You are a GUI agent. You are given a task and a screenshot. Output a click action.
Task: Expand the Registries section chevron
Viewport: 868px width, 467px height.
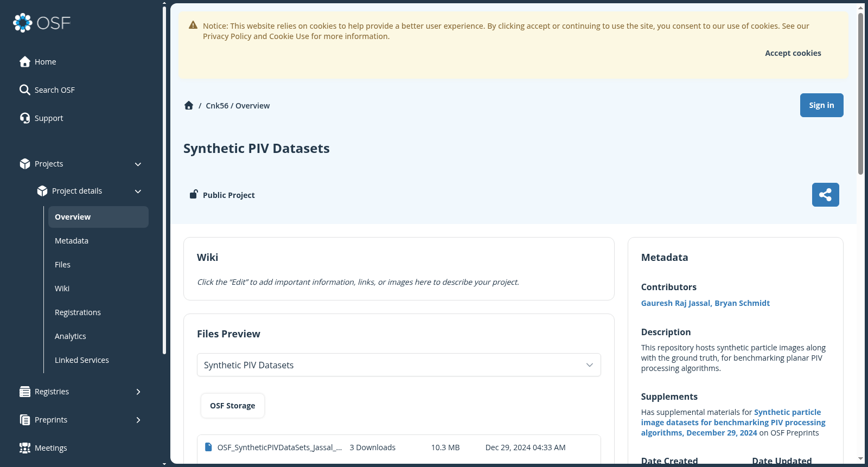point(138,392)
